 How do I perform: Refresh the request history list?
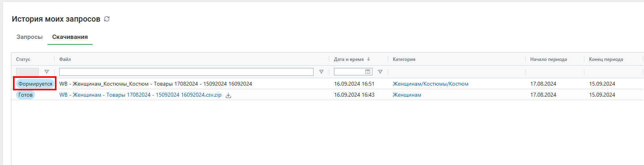tap(107, 19)
